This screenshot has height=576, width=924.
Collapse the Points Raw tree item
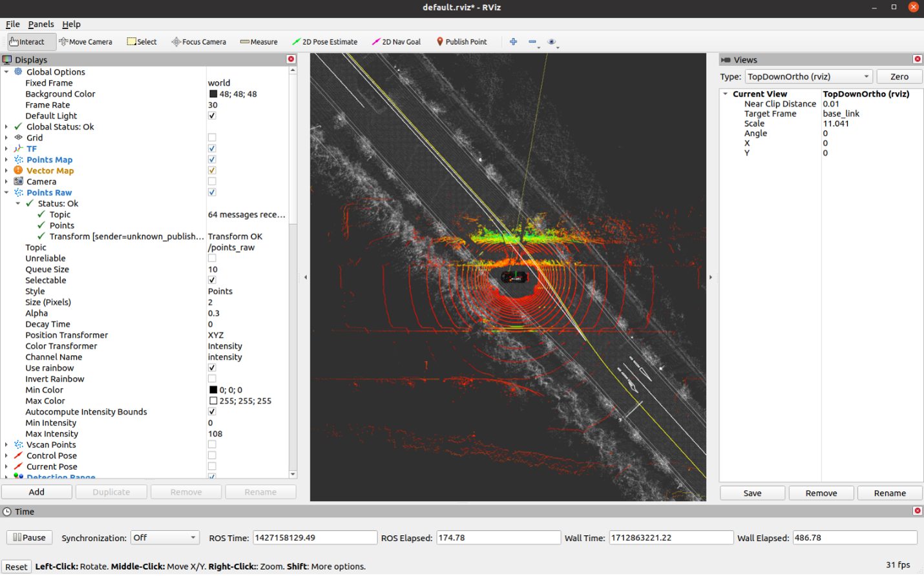pos(6,192)
